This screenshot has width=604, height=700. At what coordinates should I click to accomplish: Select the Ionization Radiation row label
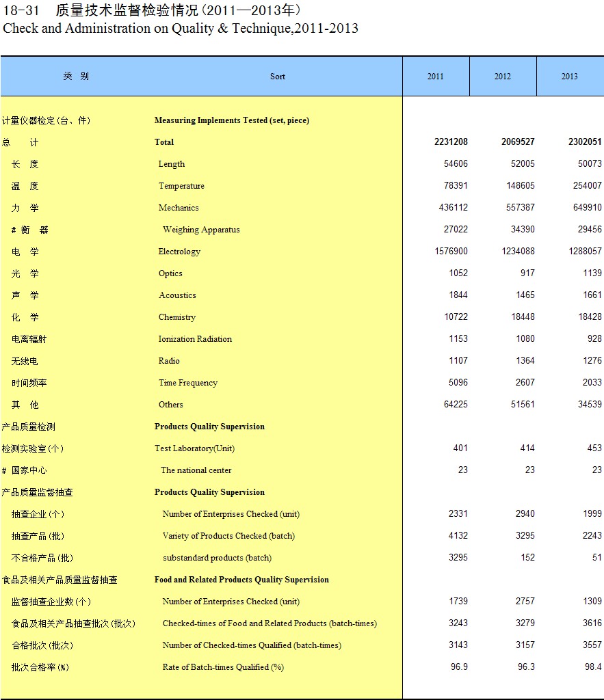pos(195,339)
